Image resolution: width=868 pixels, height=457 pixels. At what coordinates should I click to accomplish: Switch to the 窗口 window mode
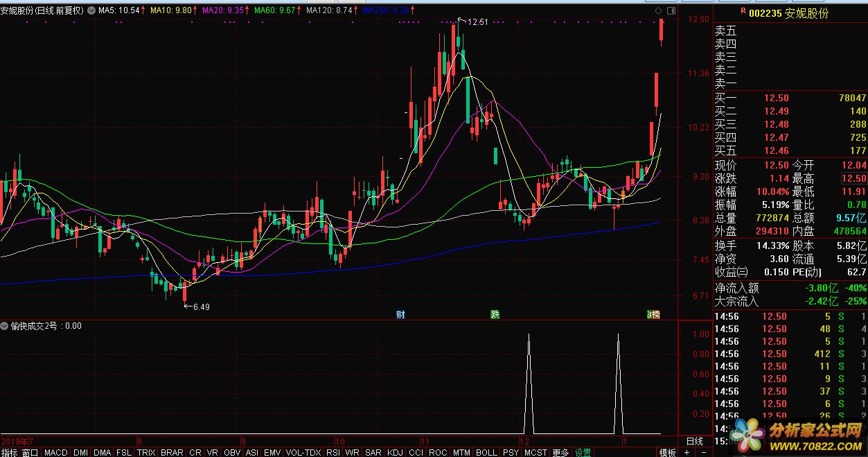[30, 452]
